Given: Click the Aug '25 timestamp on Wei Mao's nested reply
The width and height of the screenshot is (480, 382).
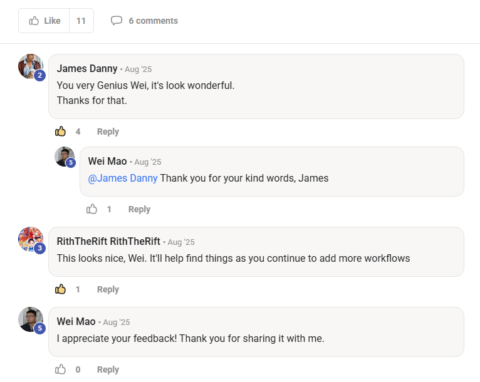Looking at the screenshot, I should click(x=148, y=162).
